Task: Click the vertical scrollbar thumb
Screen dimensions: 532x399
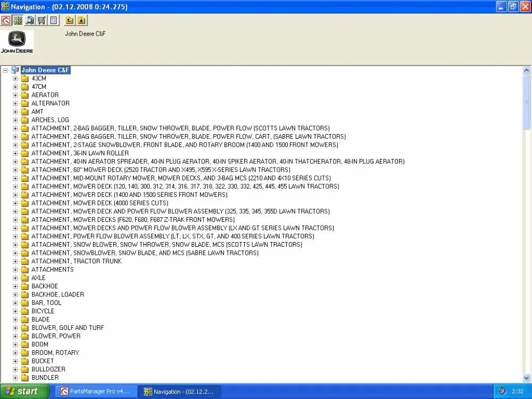Action: click(526, 102)
